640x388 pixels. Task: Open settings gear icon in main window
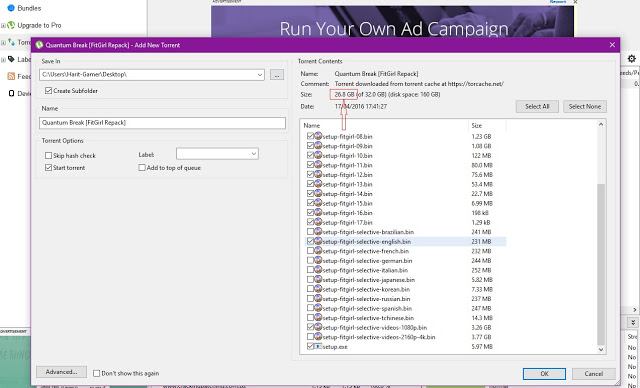(631, 59)
